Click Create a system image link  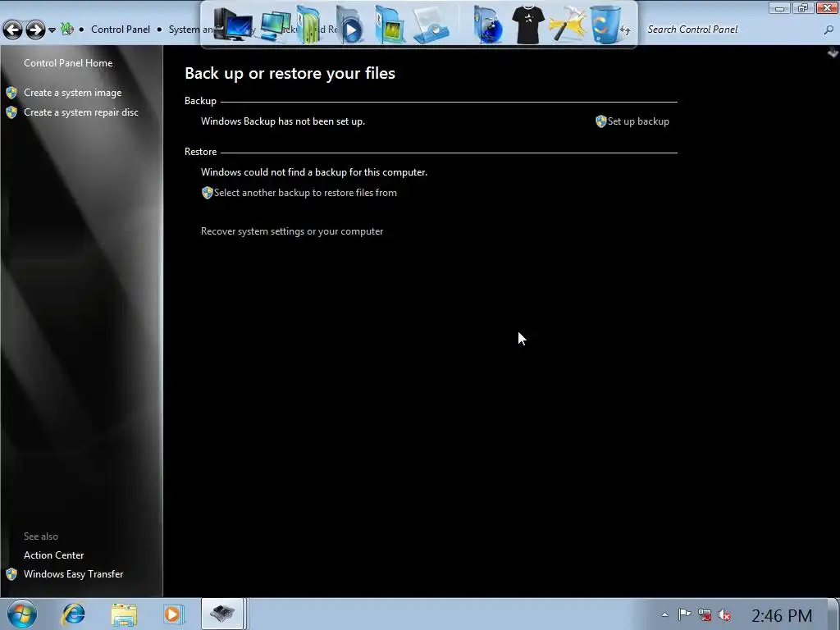tap(73, 93)
